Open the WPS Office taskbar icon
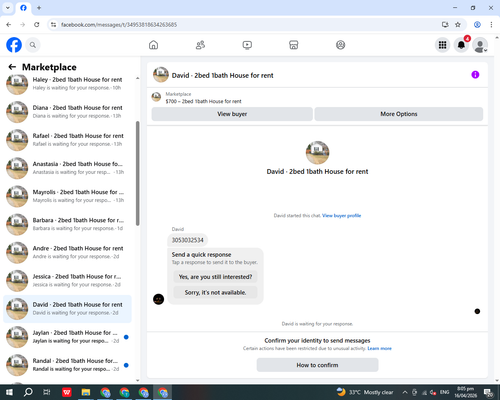Screen dimensions: 500x400 click(x=67, y=392)
